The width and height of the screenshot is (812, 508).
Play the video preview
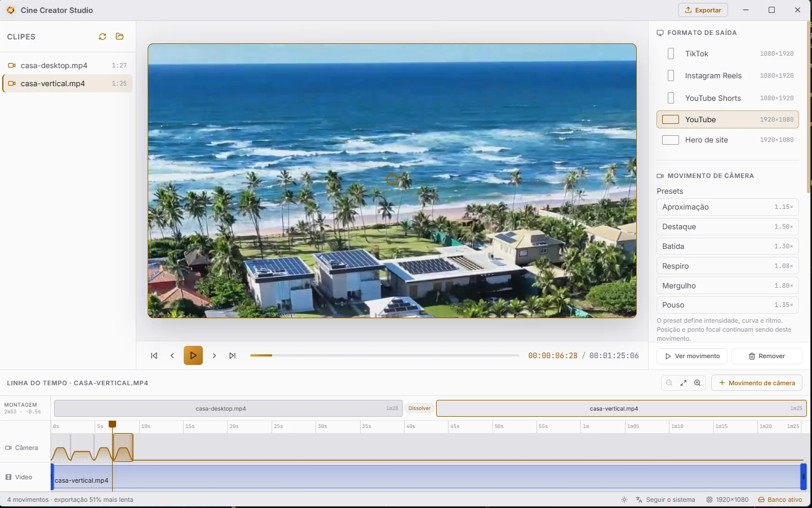193,355
